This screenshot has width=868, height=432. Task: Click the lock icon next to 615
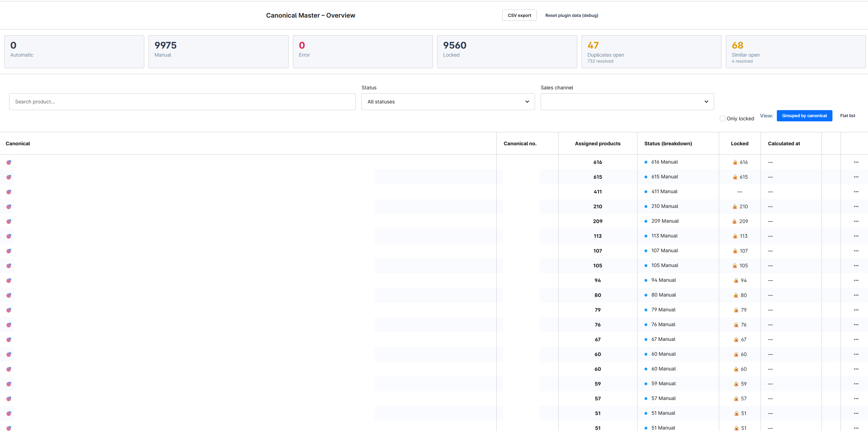735,177
